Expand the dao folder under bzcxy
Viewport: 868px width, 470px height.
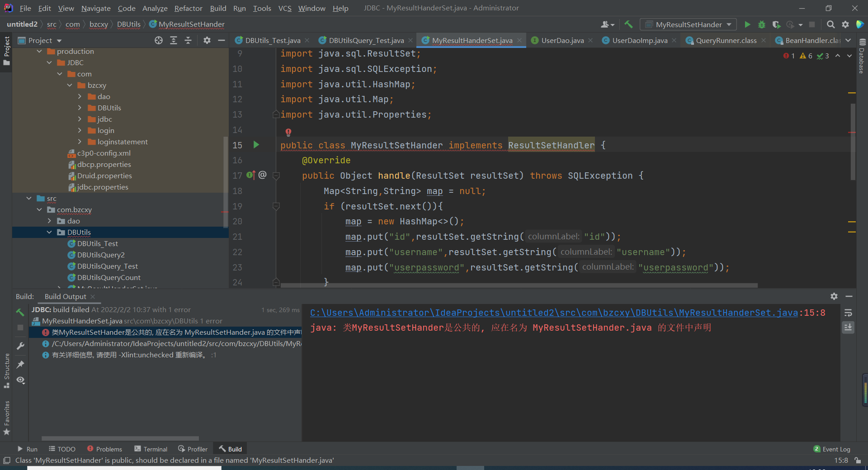80,96
